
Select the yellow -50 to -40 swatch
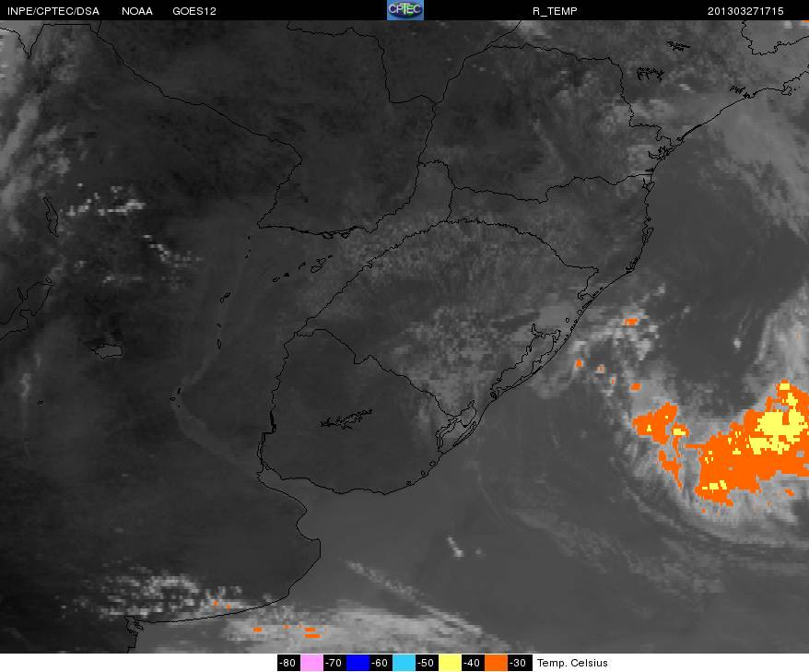tap(450, 663)
